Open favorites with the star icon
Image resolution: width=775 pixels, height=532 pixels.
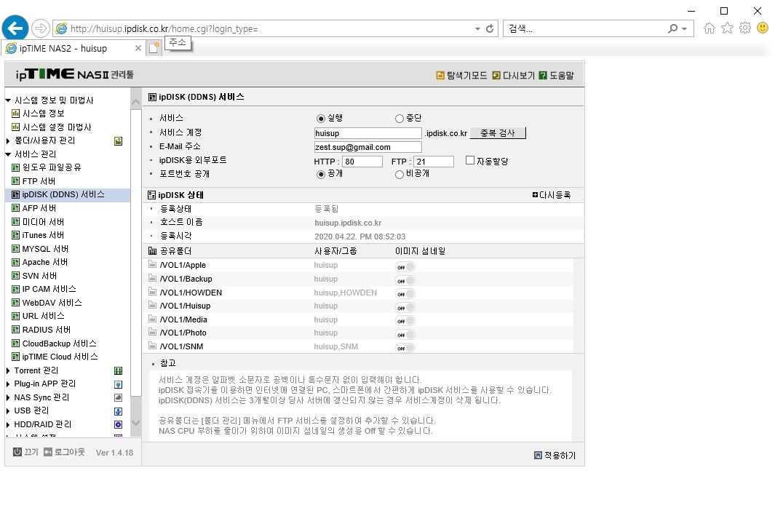727,28
